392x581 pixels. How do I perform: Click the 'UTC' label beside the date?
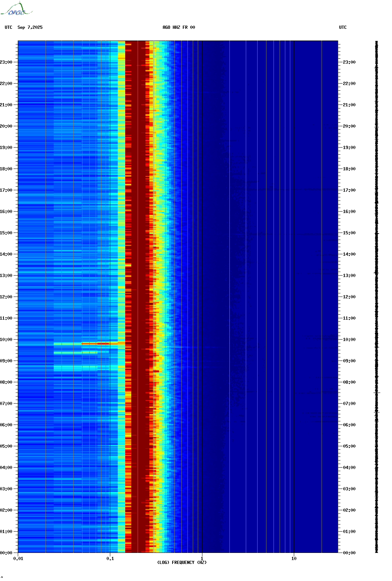9,27
